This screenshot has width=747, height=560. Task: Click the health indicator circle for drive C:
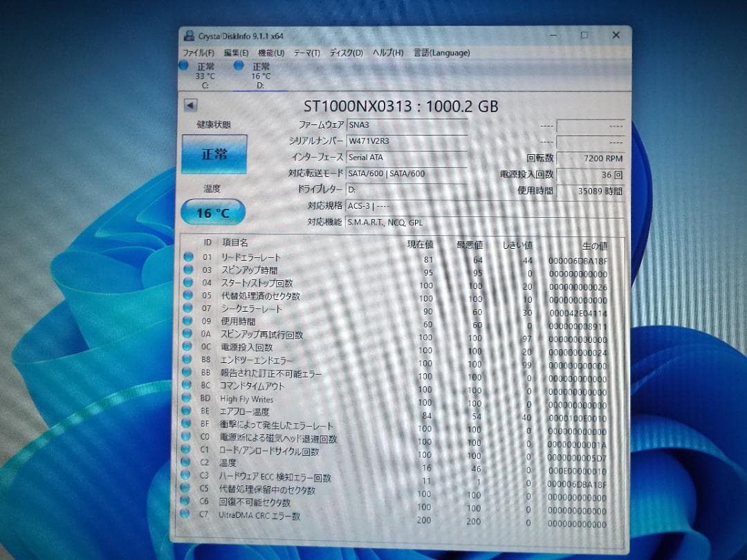click(183, 65)
